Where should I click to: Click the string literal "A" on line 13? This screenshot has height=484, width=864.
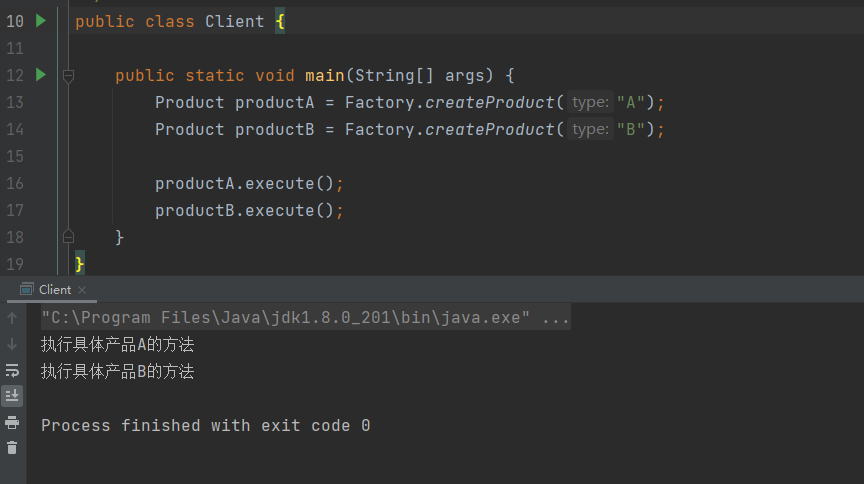630,103
